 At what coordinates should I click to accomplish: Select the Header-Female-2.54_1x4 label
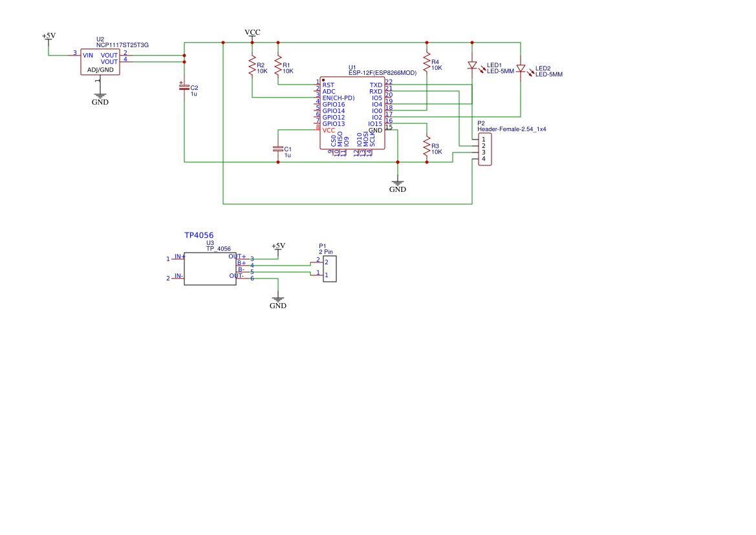(512, 129)
